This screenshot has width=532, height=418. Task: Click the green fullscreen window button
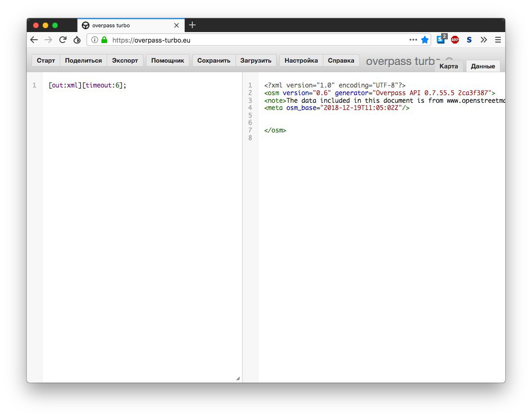point(55,25)
